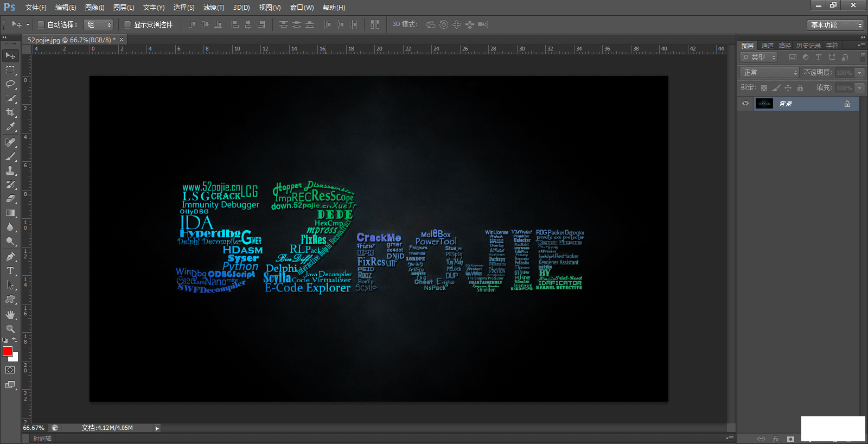Click the add layer mask icon
The width and height of the screenshot is (868, 444).
click(x=790, y=439)
